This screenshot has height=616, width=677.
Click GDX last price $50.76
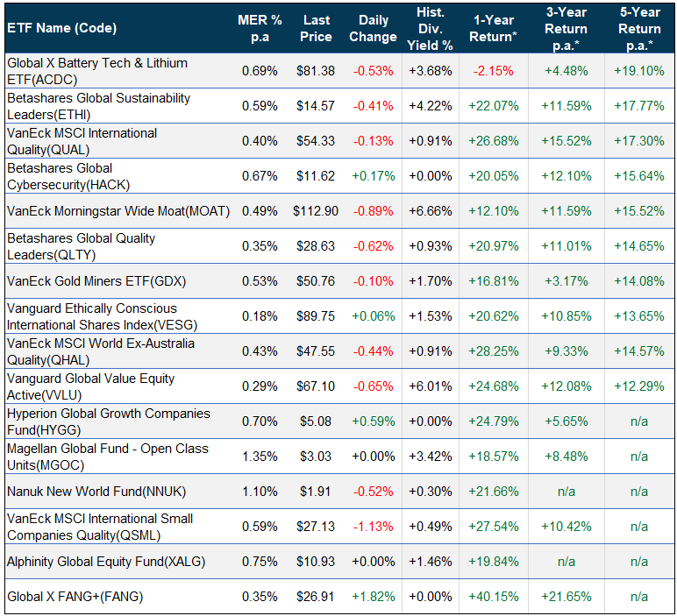[316, 281]
